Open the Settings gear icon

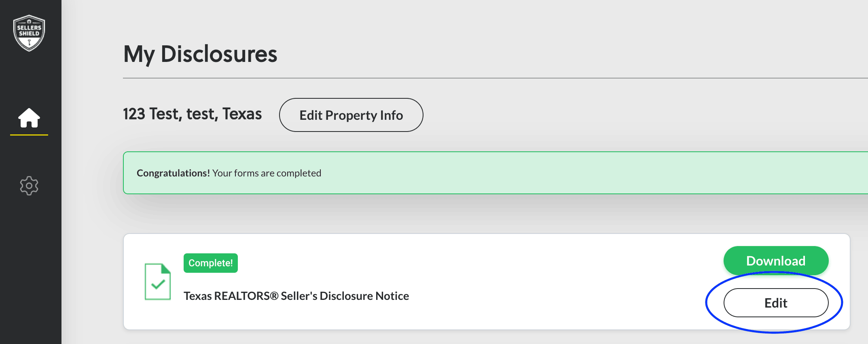29,186
